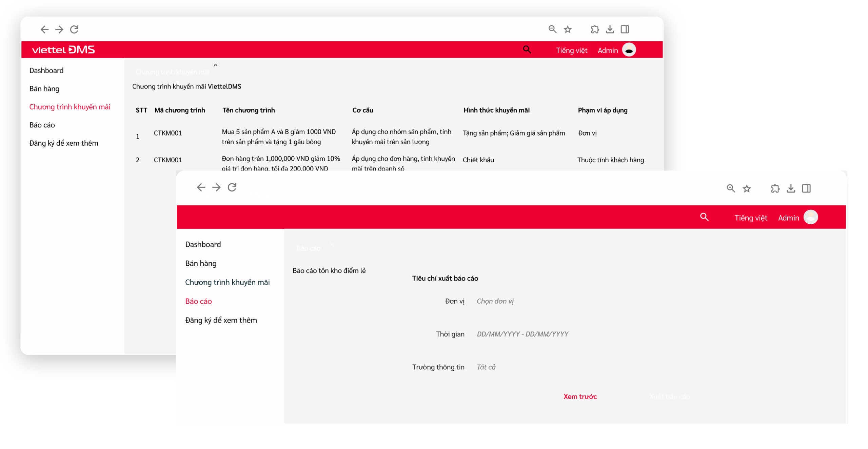Select Báo cáo in lower sidebar
868x449 pixels.
tap(198, 301)
